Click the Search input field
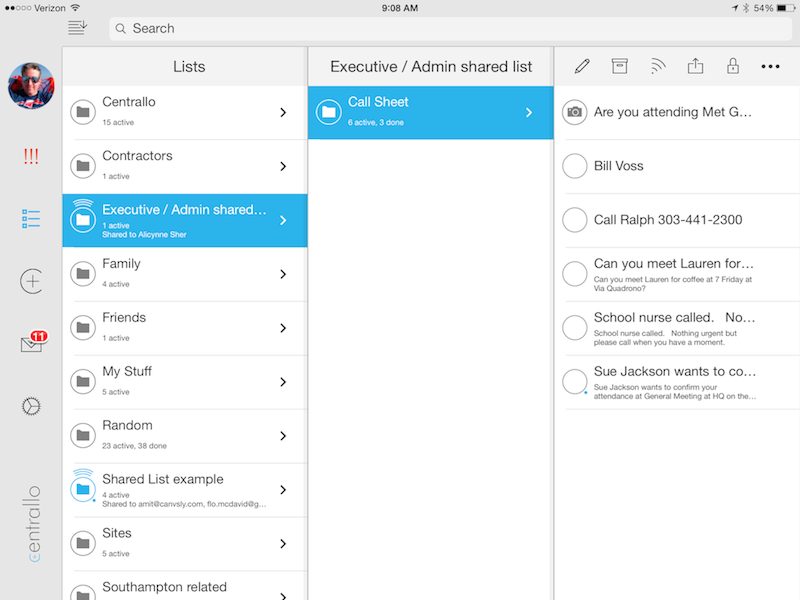800x600 pixels. [x=450, y=29]
